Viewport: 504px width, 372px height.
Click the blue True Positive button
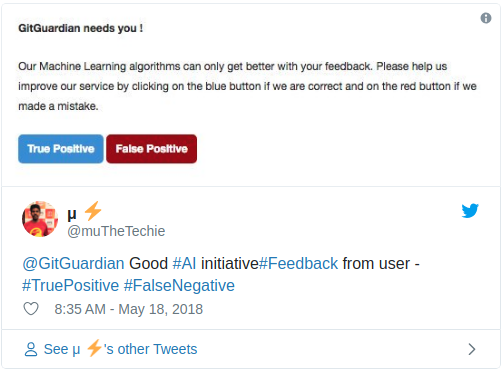coord(61,149)
